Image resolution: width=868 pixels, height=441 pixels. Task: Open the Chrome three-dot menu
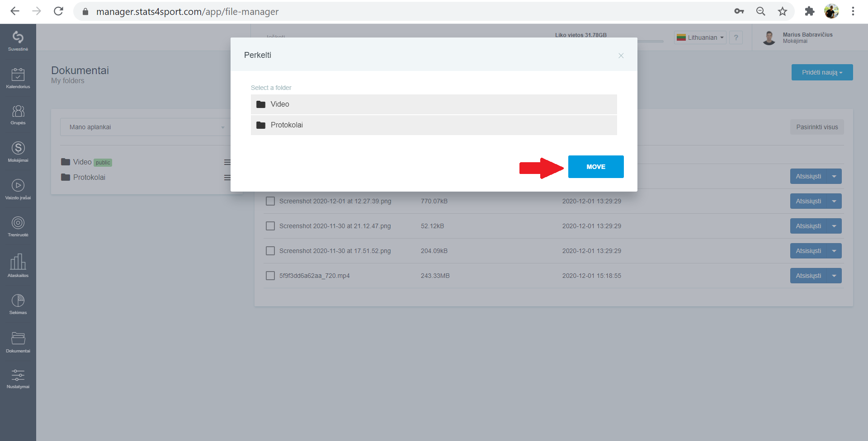(853, 11)
